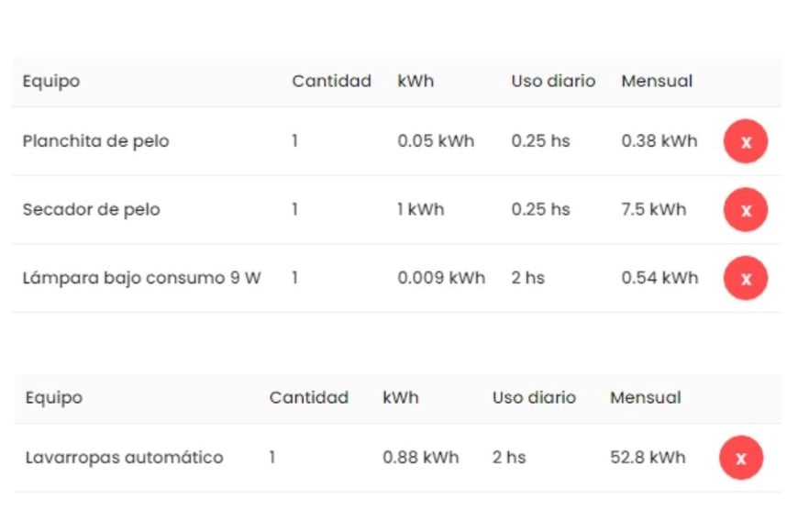798x532 pixels.
Task: Click "Mensual" header in the upper table
Action: 657,81
